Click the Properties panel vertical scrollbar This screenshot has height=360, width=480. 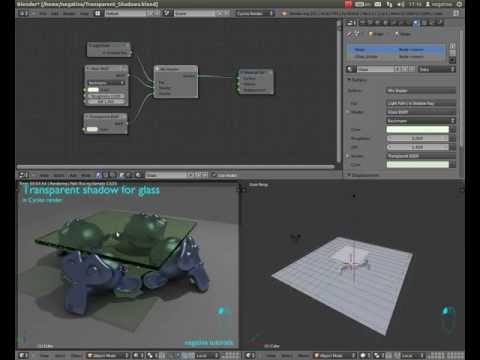tap(461, 88)
